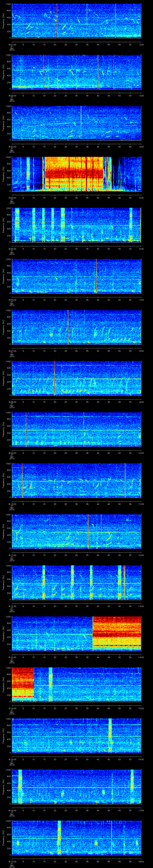This screenshot has height=868, width=153.
Task: Click the 8:04:00 start time label
Action: tap(12, 198)
